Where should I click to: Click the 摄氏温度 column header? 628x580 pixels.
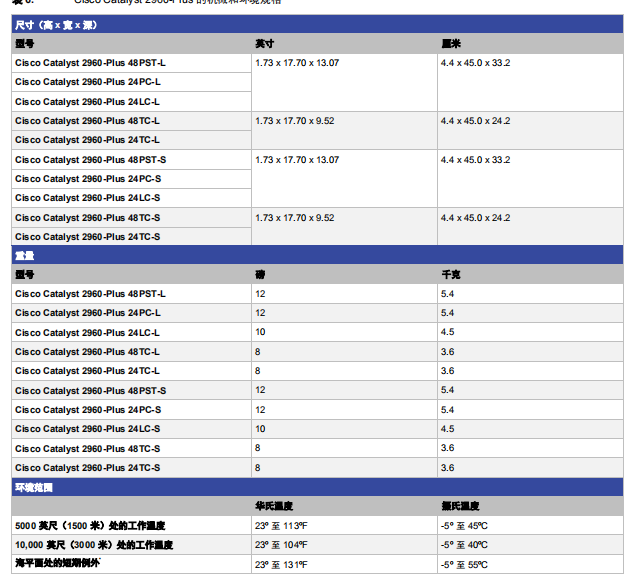pyautogui.click(x=461, y=506)
